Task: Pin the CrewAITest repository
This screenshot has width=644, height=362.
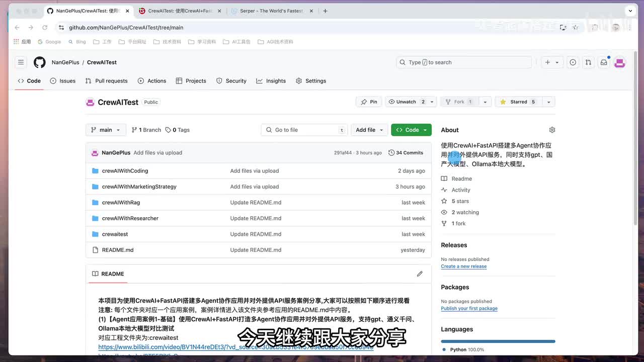Action: pyautogui.click(x=369, y=102)
